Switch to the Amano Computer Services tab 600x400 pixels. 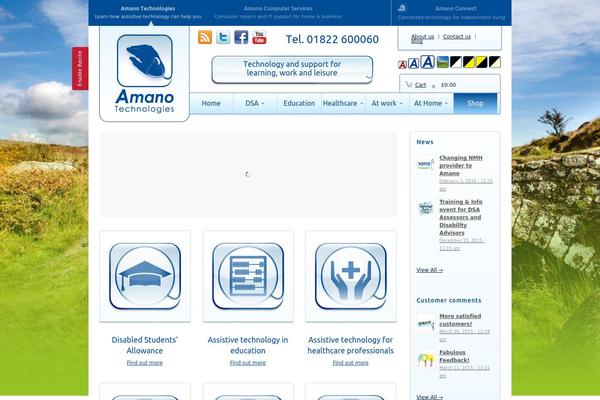tap(278, 12)
